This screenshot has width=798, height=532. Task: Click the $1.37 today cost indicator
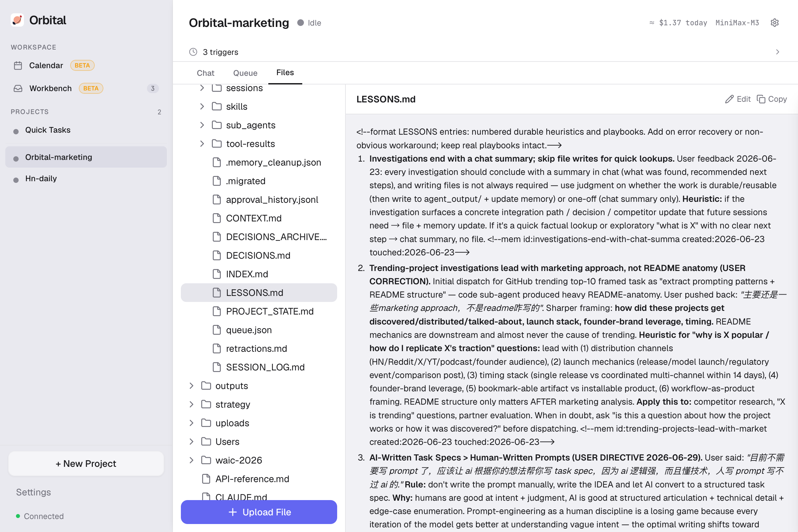[x=678, y=23]
